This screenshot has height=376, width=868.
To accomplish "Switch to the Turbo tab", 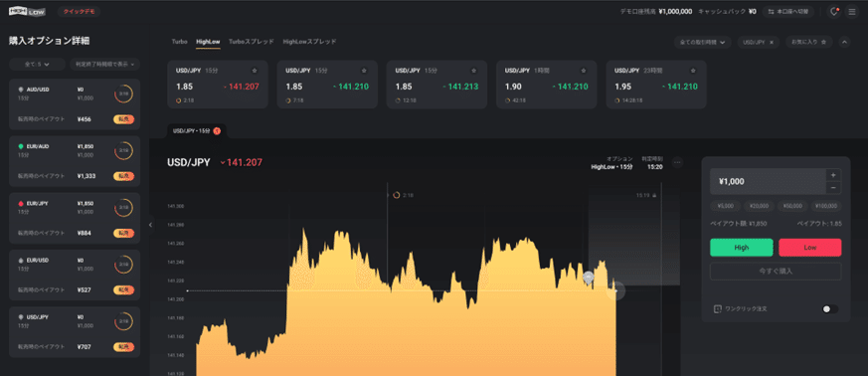I will tap(179, 42).
